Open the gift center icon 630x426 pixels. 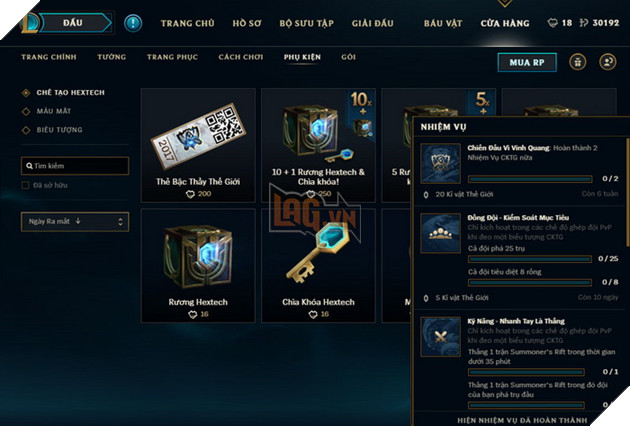tap(578, 62)
